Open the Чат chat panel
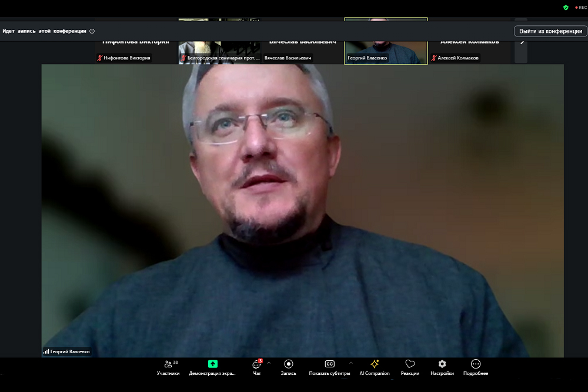The height and width of the screenshot is (392, 588). point(256,367)
